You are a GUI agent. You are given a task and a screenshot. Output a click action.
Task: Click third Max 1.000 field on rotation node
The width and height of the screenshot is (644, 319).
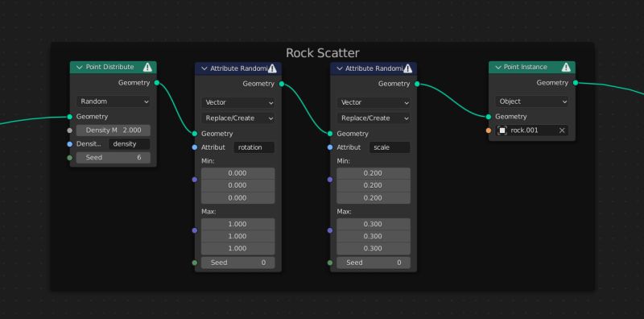coord(237,249)
